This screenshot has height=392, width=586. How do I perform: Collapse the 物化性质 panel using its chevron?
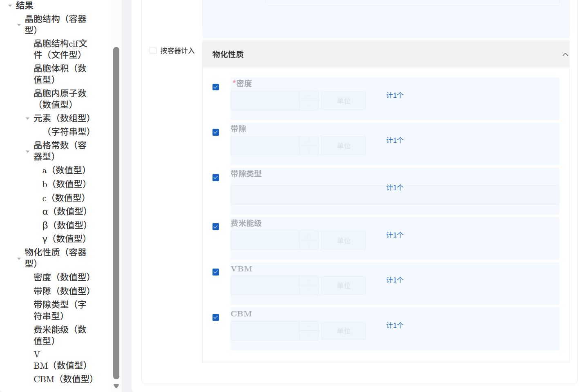click(565, 54)
